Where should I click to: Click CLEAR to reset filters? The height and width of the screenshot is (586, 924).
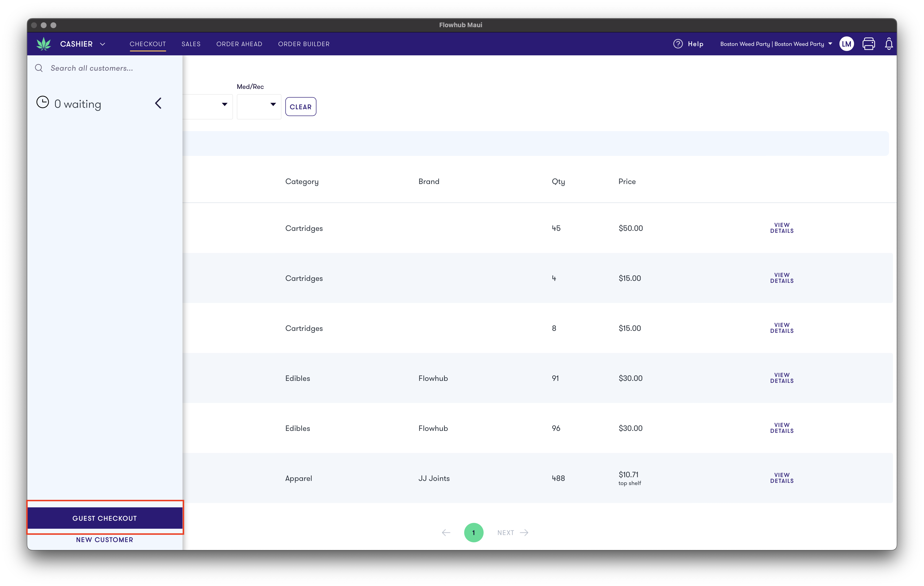coord(300,106)
